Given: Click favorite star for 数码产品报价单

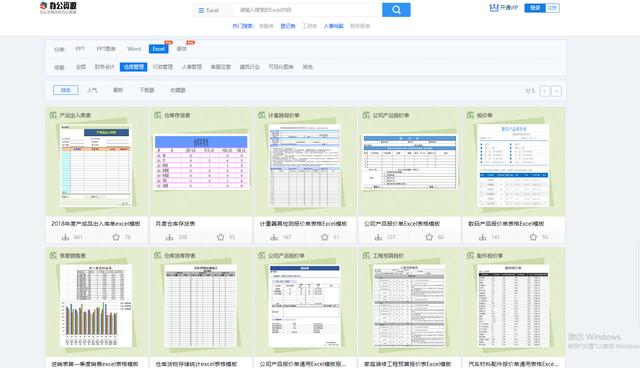Looking at the screenshot, I should [x=533, y=237].
